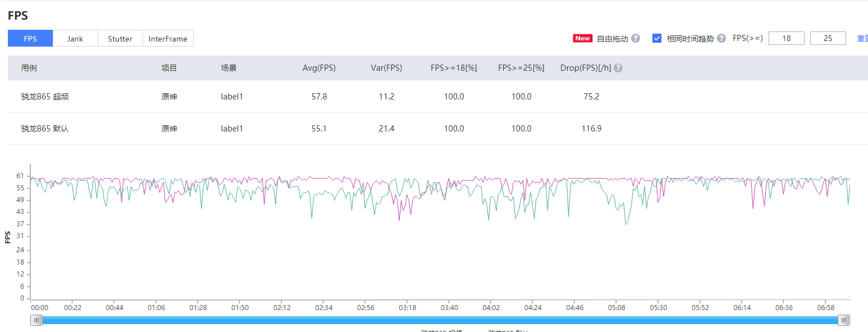Open the InterFrame tab

168,39
